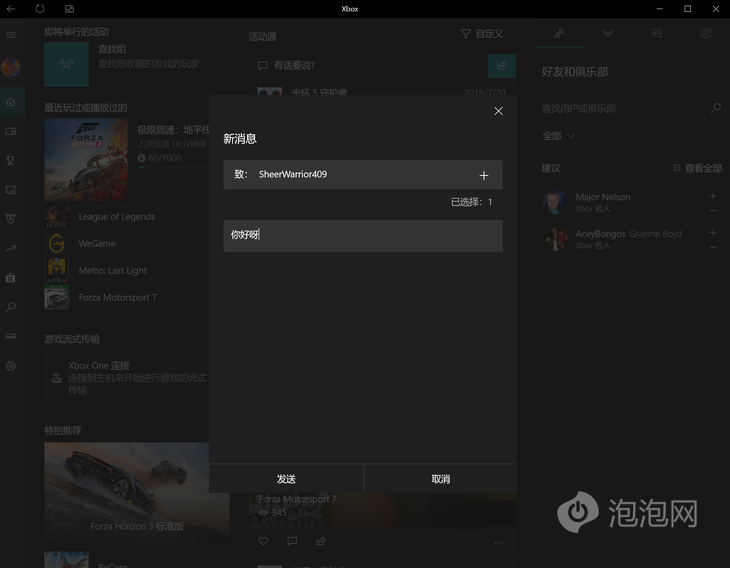Click the refresh icon in title bar

point(40,9)
